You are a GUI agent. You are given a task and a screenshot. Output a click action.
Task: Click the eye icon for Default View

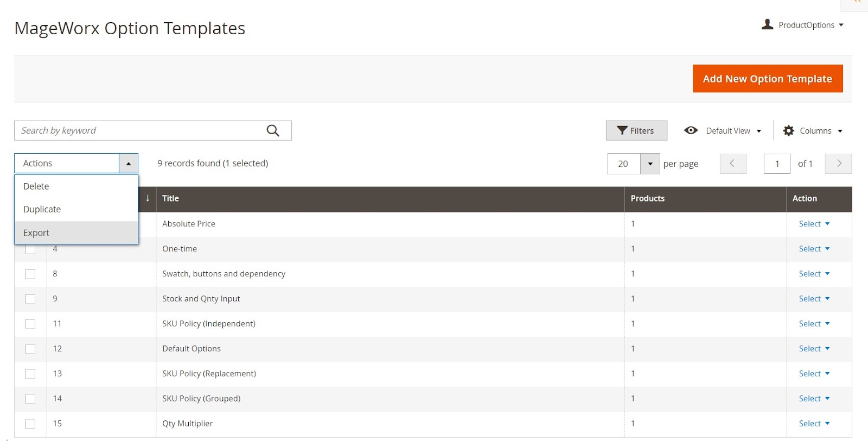[x=691, y=130]
